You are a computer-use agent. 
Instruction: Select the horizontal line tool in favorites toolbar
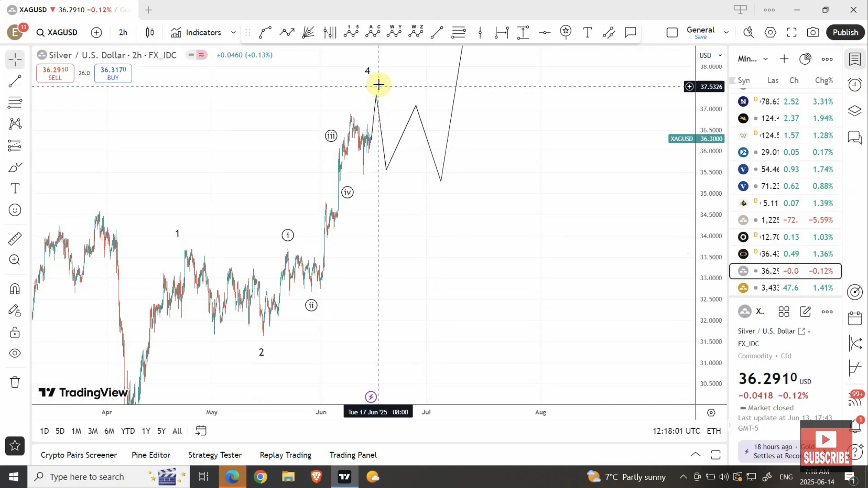544,32
